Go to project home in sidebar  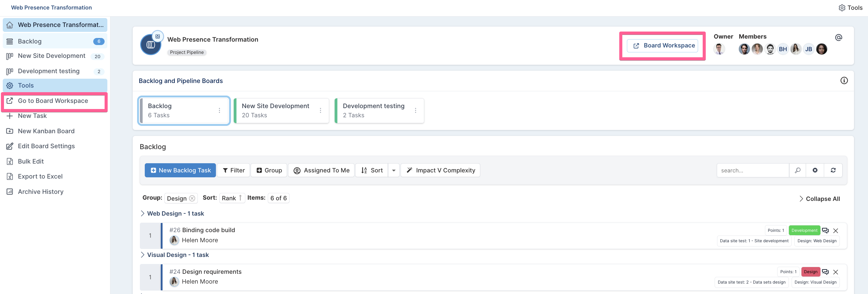click(x=55, y=25)
